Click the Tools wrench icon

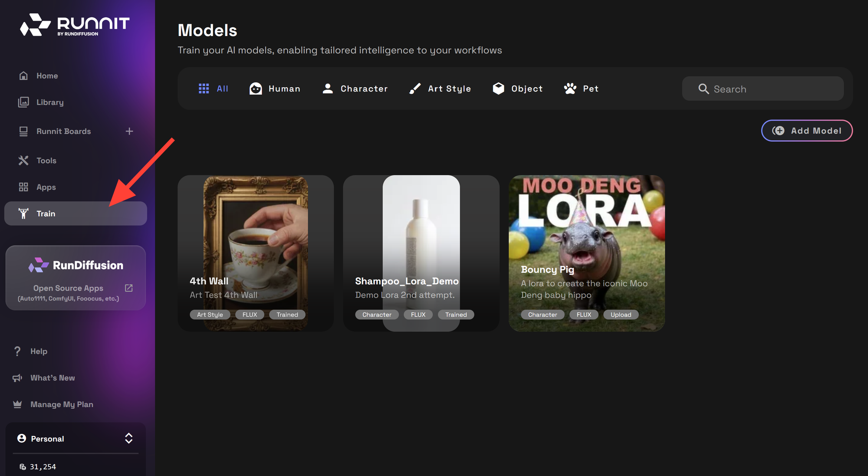pos(23,160)
